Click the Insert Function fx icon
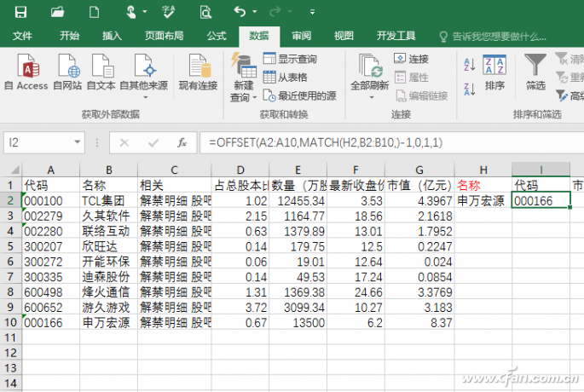The image size is (584, 392). click(x=182, y=142)
